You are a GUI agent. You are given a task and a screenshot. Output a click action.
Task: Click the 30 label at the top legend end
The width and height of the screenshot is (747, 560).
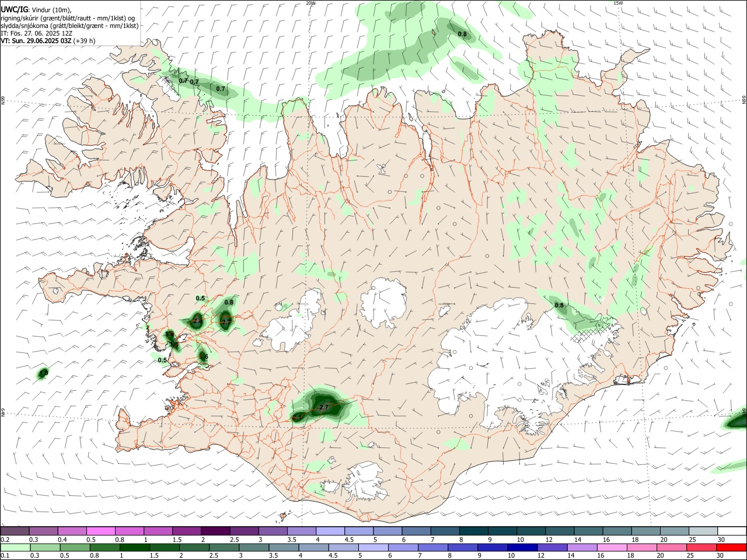tap(721, 540)
